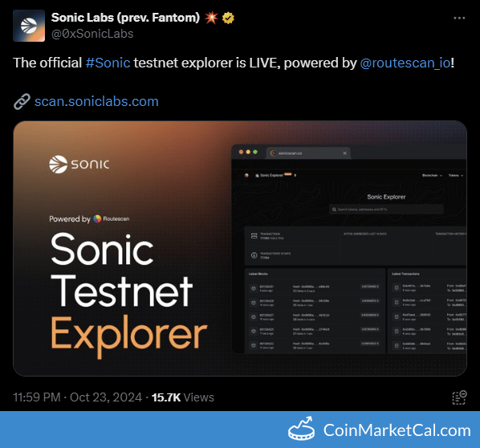Screen dimensions: 480x448
Task: Click the chain link icon beside URL
Action: point(22,101)
